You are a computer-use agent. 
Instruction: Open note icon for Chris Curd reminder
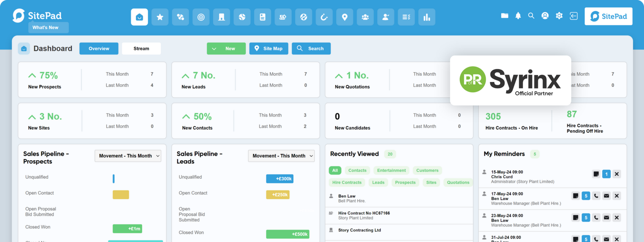pyautogui.click(x=596, y=174)
